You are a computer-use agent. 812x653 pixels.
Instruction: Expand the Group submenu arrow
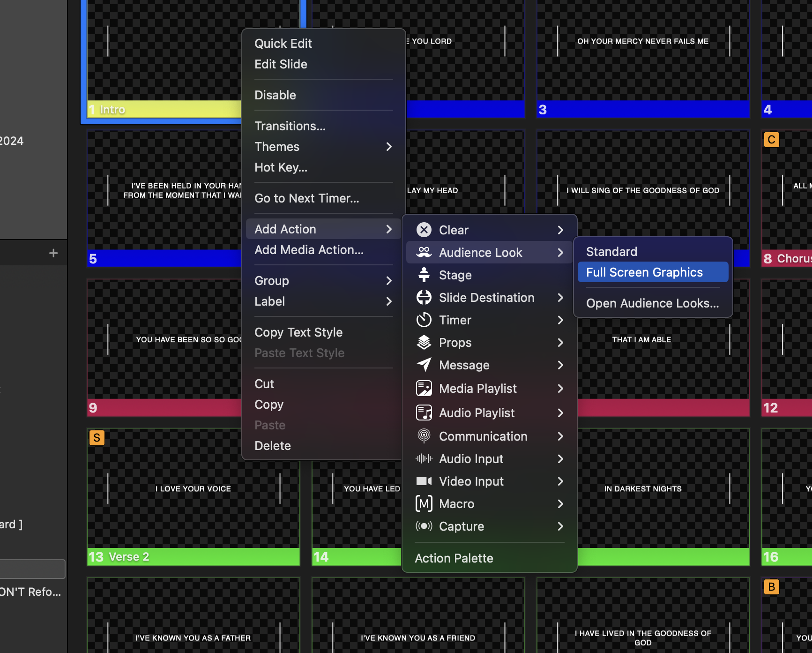[x=389, y=281]
